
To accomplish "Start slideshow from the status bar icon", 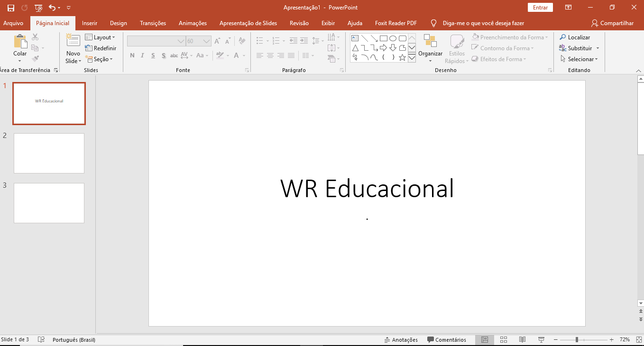I will tap(541, 339).
